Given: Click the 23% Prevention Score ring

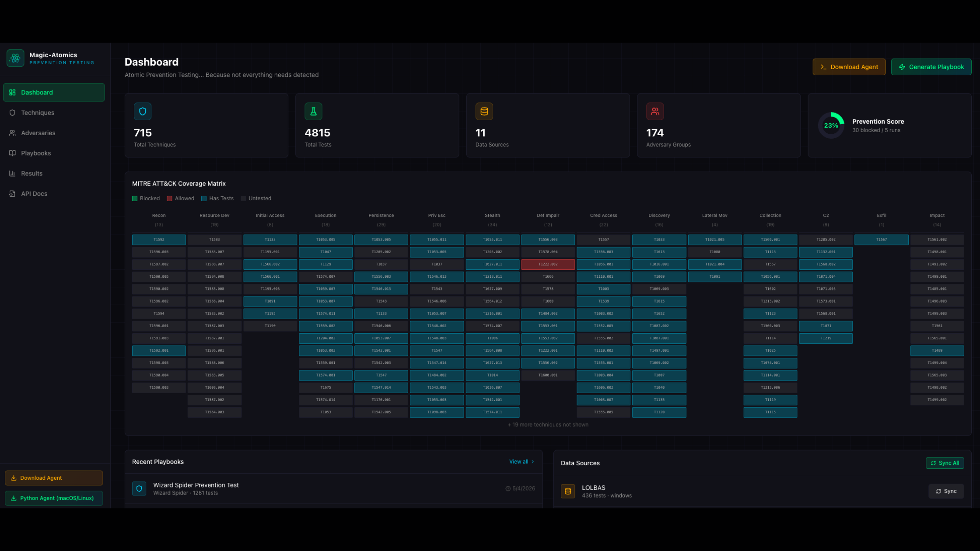Looking at the screenshot, I should tap(831, 126).
